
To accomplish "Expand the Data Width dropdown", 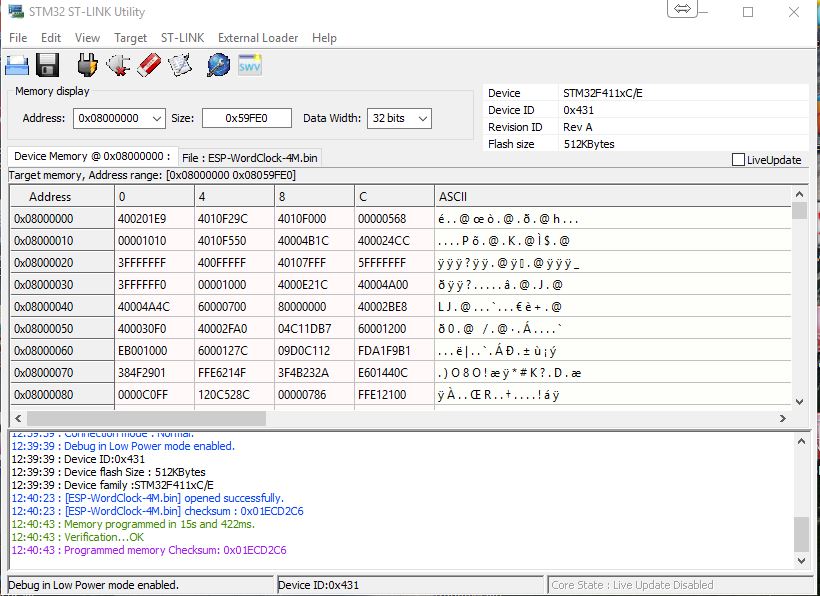I will [x=424, y=119].
